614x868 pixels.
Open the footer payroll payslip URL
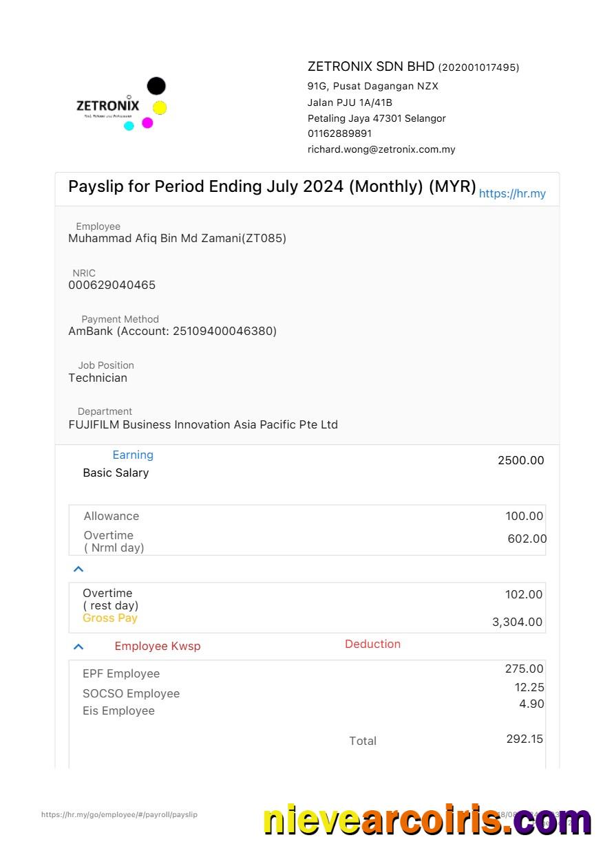(x=119, y=814)
